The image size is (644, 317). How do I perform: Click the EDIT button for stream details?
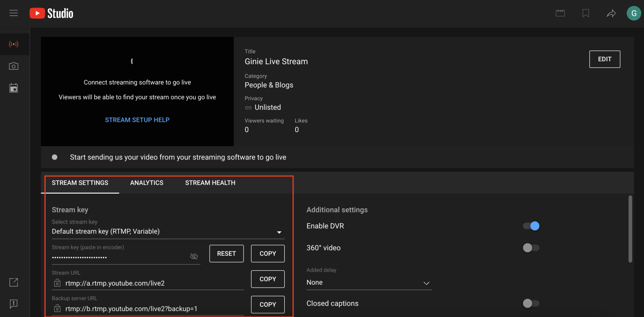(605, 59)
